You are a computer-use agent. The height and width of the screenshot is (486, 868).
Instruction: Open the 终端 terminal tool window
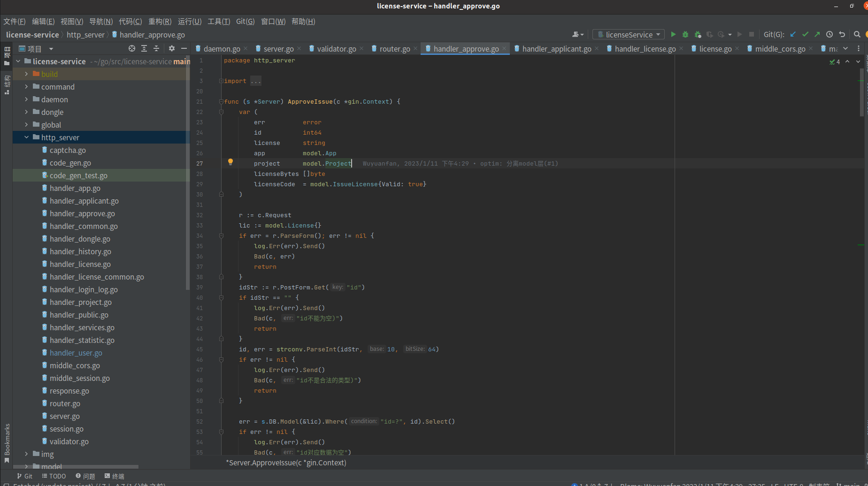(114, 476)
